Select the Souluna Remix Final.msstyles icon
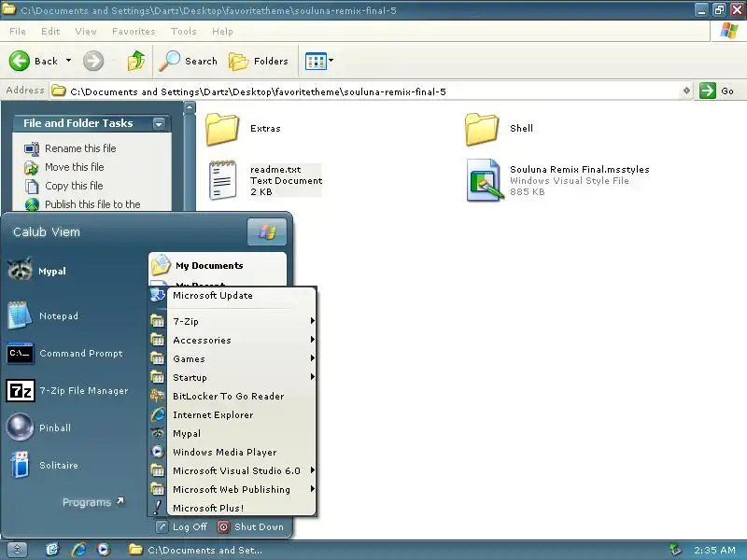This screenshot has height=560, width=747. (485, 180)
